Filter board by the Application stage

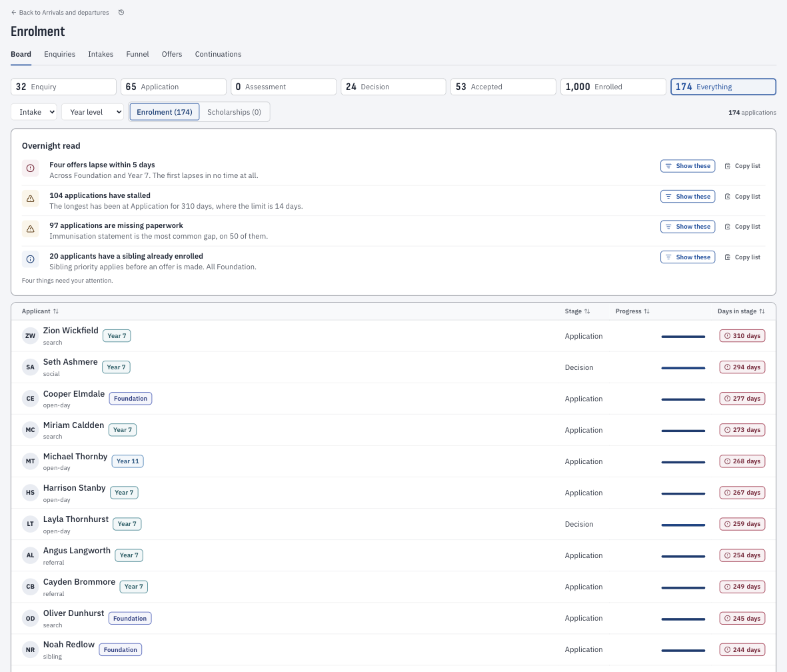173,87
